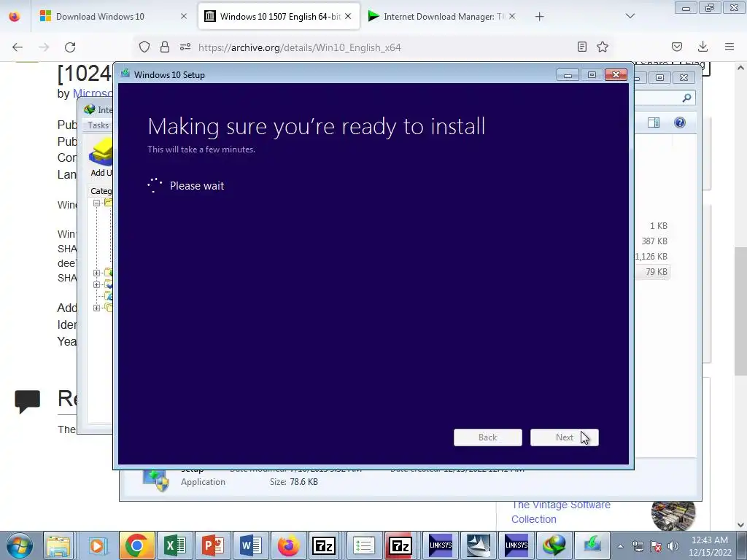747x560 pixels.
Task: Open a new browser tab
Action: [x=539, y=17]
